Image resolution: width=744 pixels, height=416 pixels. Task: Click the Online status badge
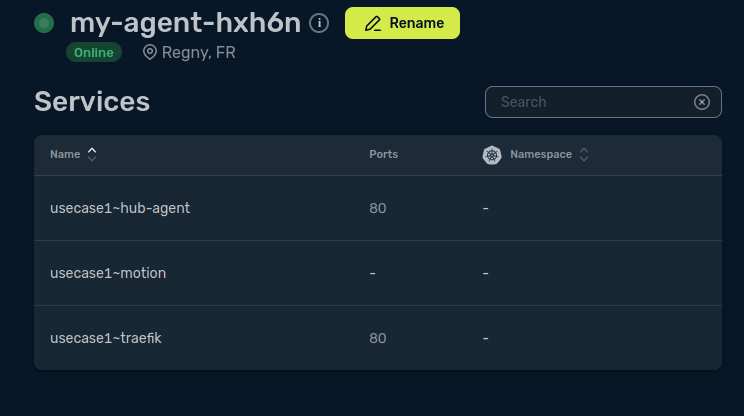[94, 52]
